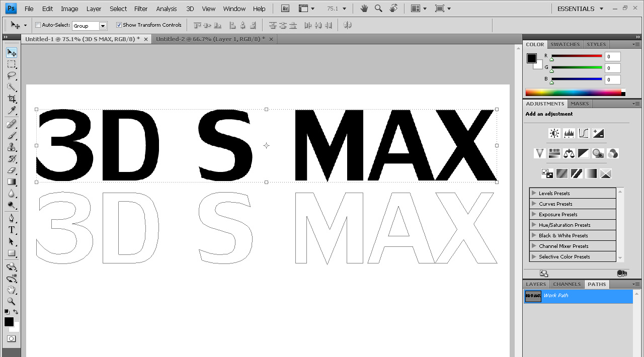
Task: Add a Photo Filter adjustment
Action: coord(598,153)
